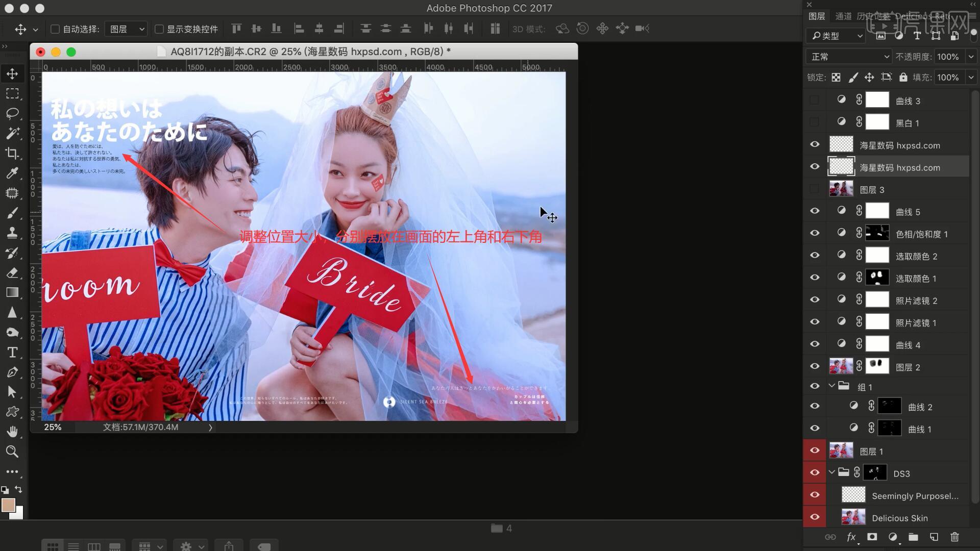This screenshot has width=980, height=551.
Task: Select the Crop tool
Action: click(12, 153)
